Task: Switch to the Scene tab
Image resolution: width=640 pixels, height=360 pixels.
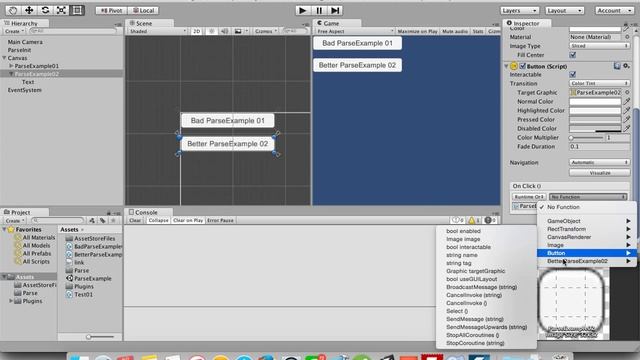Action: point(144,23)
